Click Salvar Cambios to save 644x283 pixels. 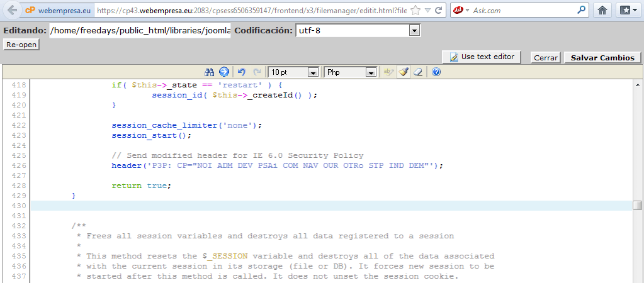point(602,58)
